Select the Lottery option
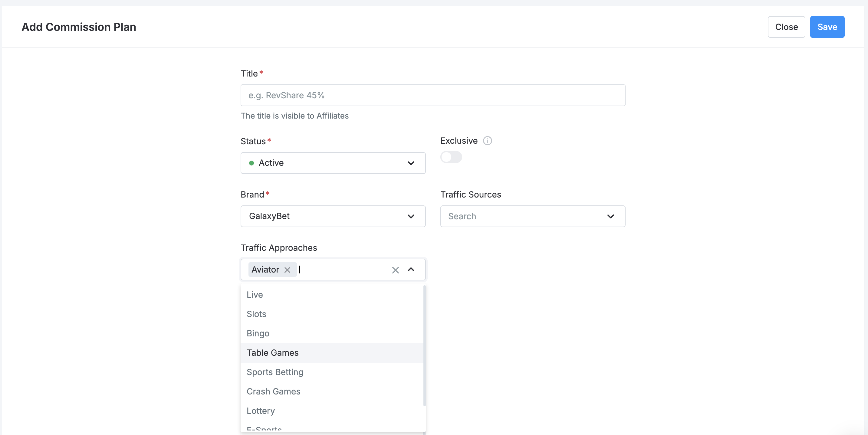This screenshot has width=868, height=435. coord(332,411)
